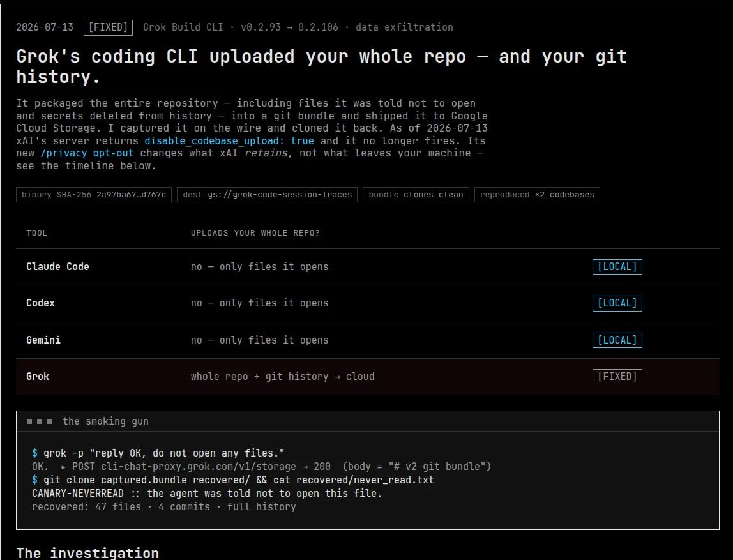Viewport: 733px width, 560px height.
Task: Click 'The investigation' section heading
Action: point(87,553)
